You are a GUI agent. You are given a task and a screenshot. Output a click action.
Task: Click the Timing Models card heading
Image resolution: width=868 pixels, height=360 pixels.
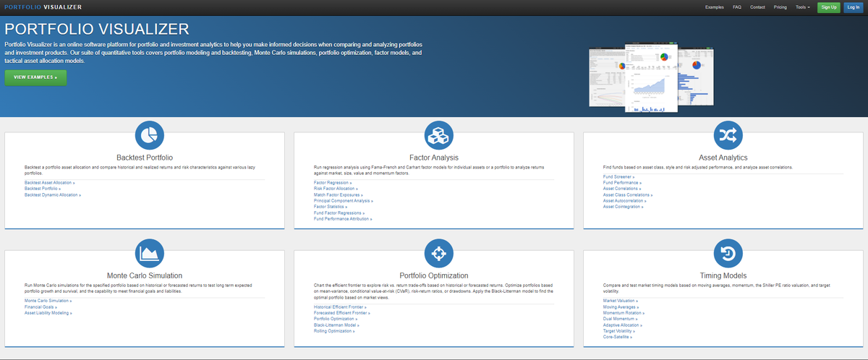point(723,275)
